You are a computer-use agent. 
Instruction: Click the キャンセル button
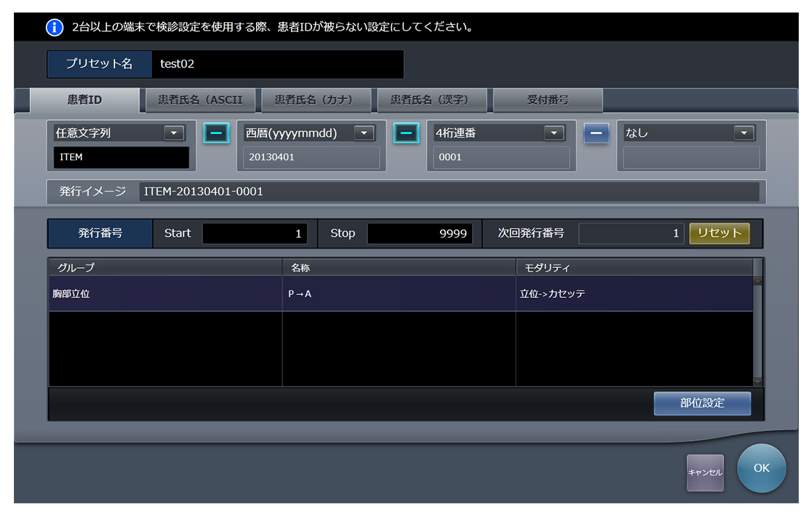705,473
